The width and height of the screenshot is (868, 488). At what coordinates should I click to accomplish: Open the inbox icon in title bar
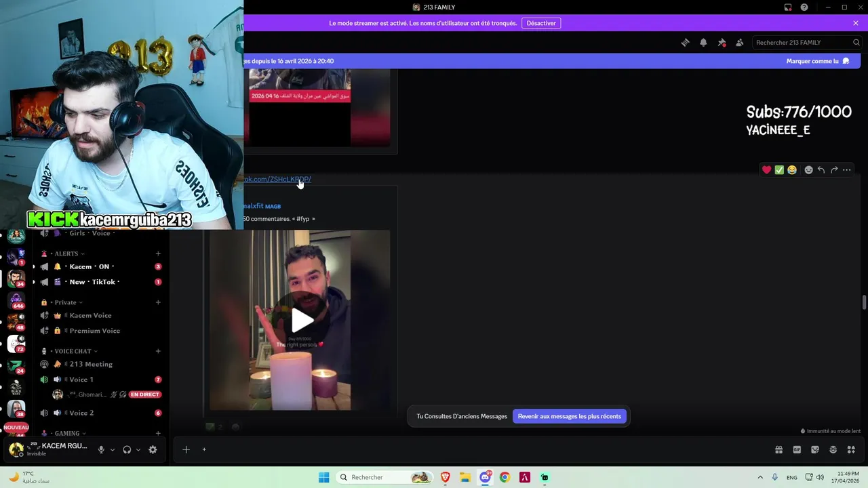788,7
